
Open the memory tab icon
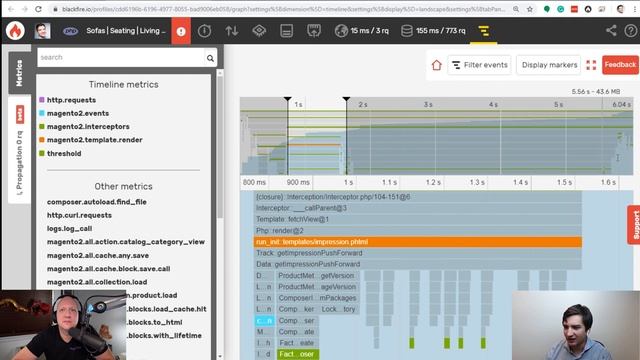click(x=287, y=31)
